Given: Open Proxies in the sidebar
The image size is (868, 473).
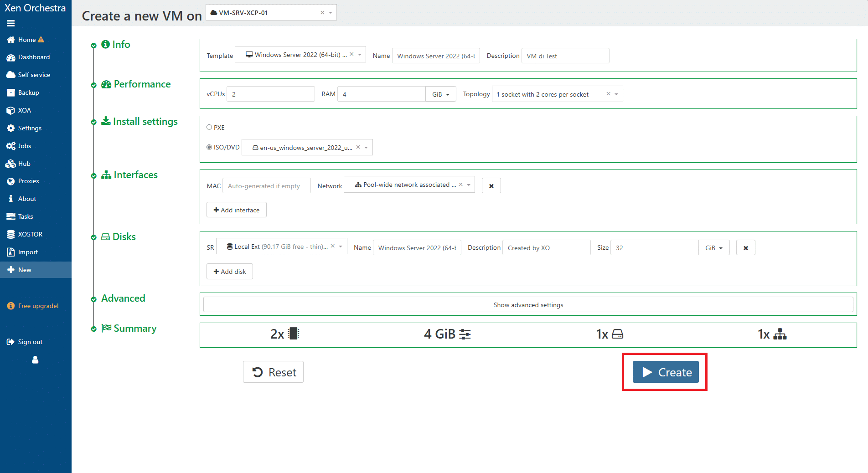Looking at the screenshot, I should tap(36, 181).
